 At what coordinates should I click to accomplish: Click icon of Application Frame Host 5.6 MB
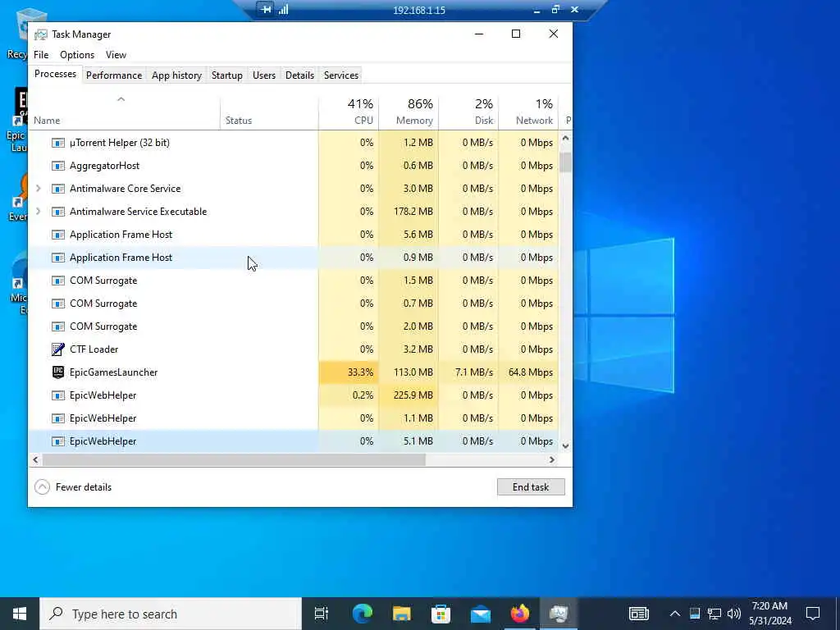point(58,235)
